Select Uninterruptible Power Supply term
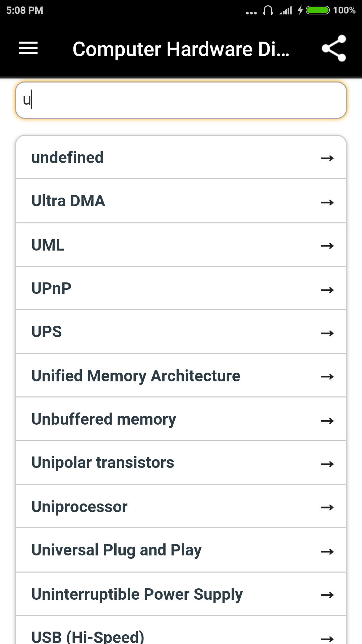 click(181, 594)
